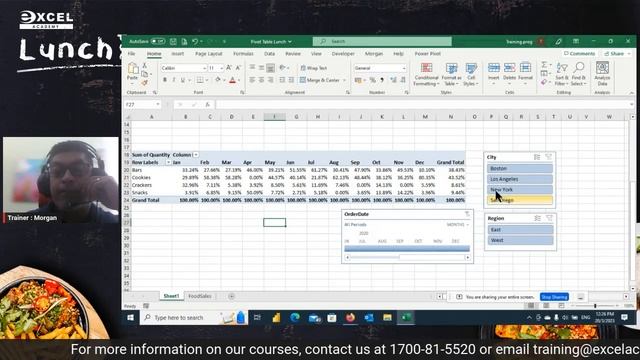Click the Format Painter brush icon
This screenshot has height=360, width=640.
point(144,83)
